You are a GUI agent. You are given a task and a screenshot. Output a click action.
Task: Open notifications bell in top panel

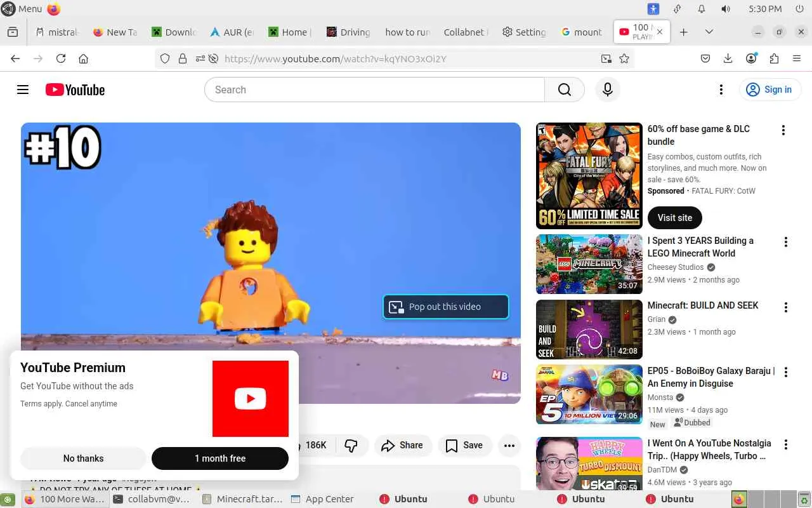pos(702,9)
